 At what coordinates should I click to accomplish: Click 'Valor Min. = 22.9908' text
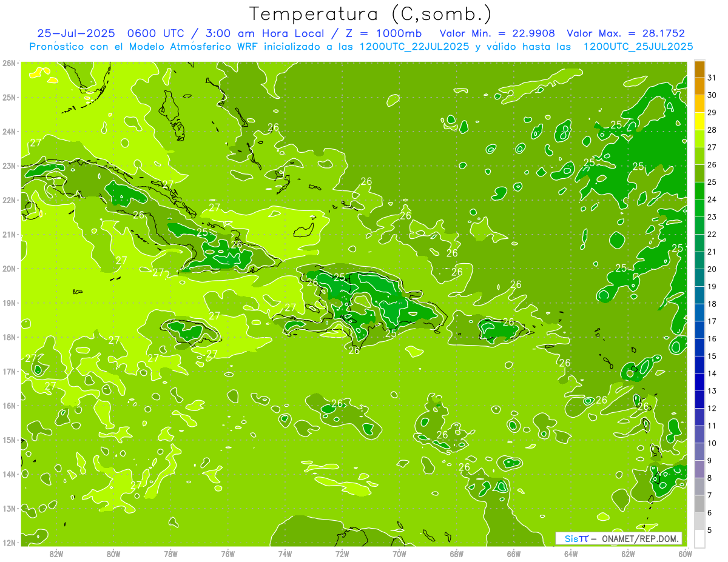498,33
